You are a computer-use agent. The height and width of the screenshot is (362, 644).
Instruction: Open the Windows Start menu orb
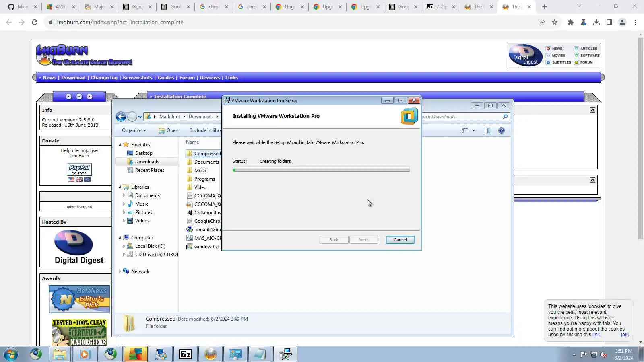tap(11, 354)
